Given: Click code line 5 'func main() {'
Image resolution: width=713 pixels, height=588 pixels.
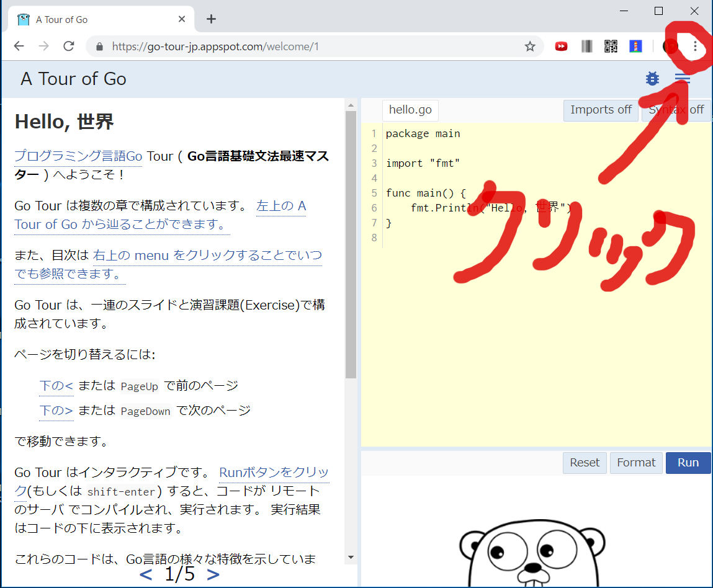Looking at the screenshot, I should tap(426, 193).
